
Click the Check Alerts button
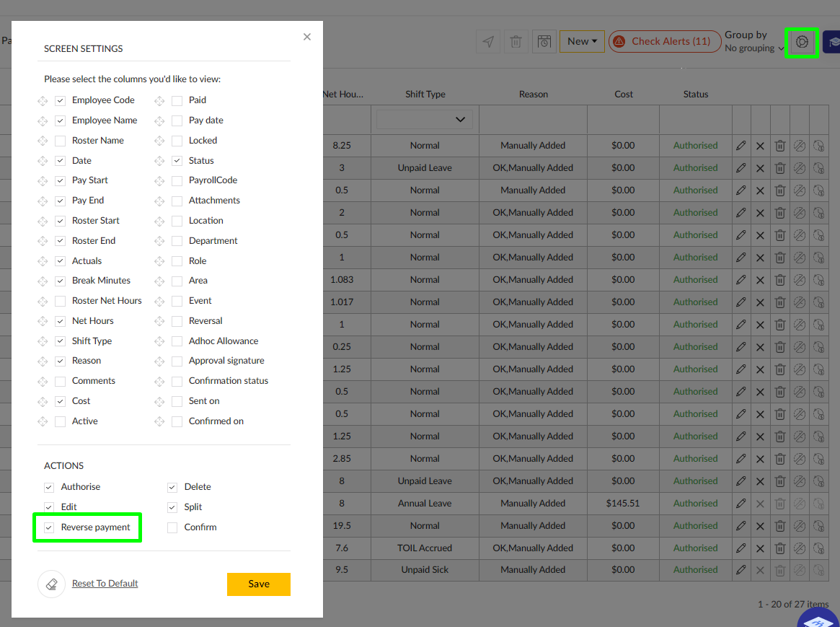pyautogui.click(x=664, y=41)
